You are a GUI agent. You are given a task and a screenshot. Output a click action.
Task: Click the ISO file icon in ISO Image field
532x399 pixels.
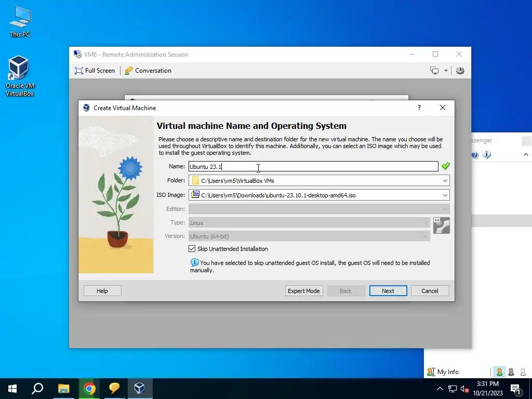(x=195, y=194)
